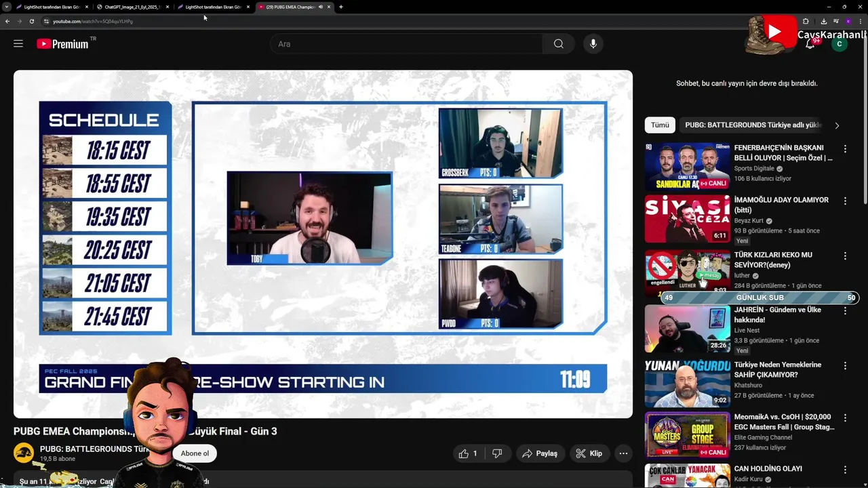Click the 19,5 B abone subscriber count
Image resolution: width=868 pixels, height=488 pixels.
pyautogui.click(x=58, y=459)
